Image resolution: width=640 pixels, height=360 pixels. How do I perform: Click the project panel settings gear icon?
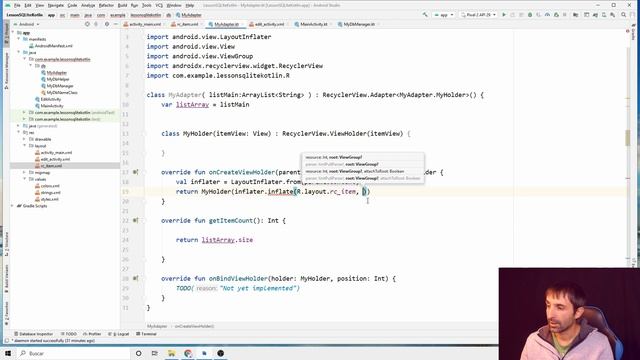107,24
